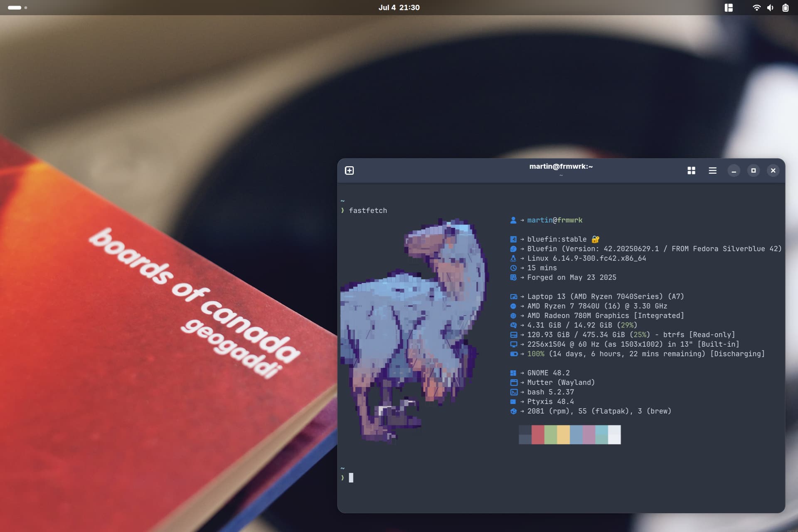The height and width of the screenshot is (532, 798).
Task: Click the laptop icon beside Laptop 13
Action: pos(514,297)
